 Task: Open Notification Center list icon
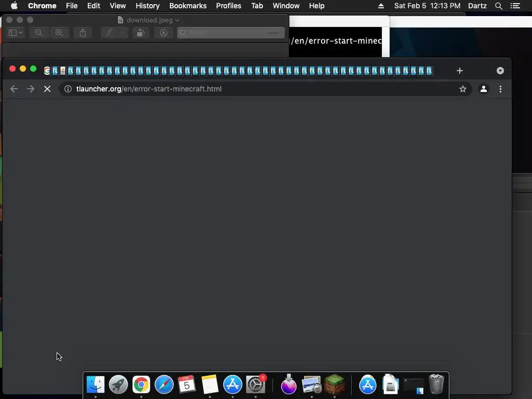515,6
